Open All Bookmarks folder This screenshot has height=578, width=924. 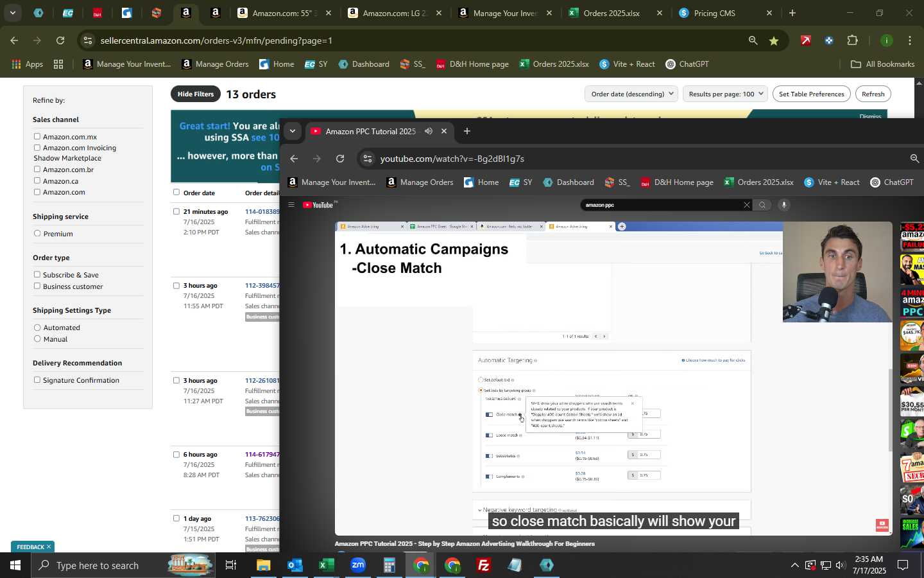point(882,64)
